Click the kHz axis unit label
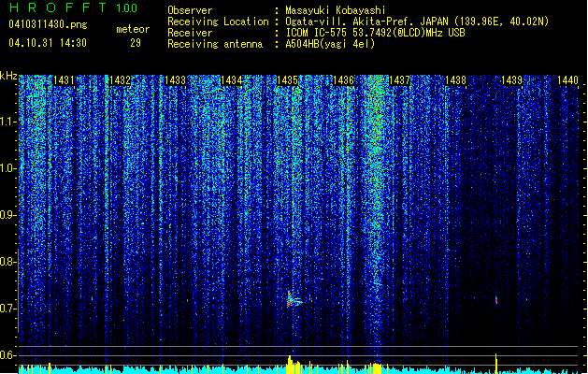This screenshot has width=588, height=374. [x=8, y=76]
